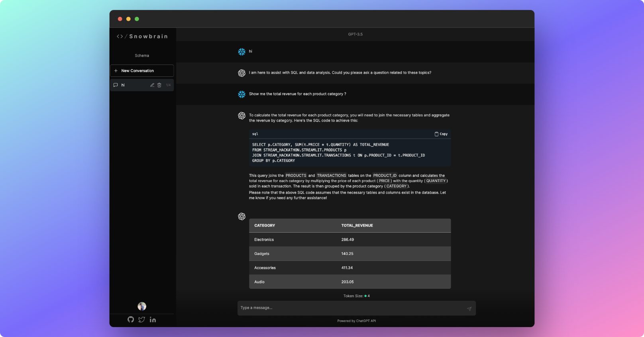Click the 'Token Size' indicator
This screenshot has width=644, height=337.
pyautogui.click(x=357, y=296)
